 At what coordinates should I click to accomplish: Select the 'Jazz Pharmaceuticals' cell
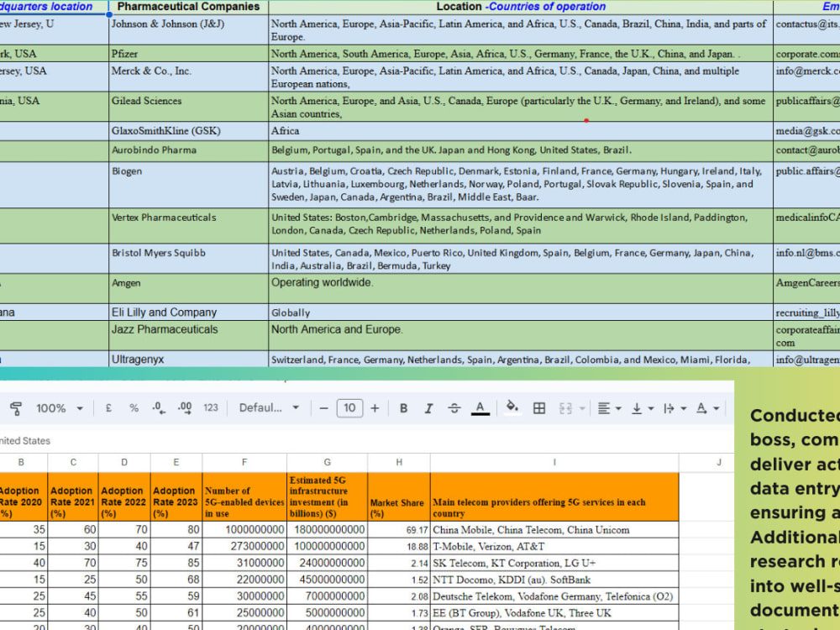click(188, 336)
